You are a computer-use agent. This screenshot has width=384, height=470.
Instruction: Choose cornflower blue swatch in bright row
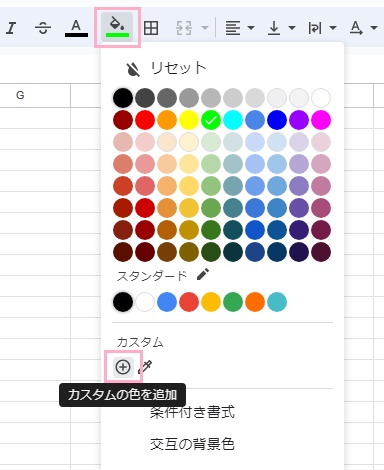(255, 120)
